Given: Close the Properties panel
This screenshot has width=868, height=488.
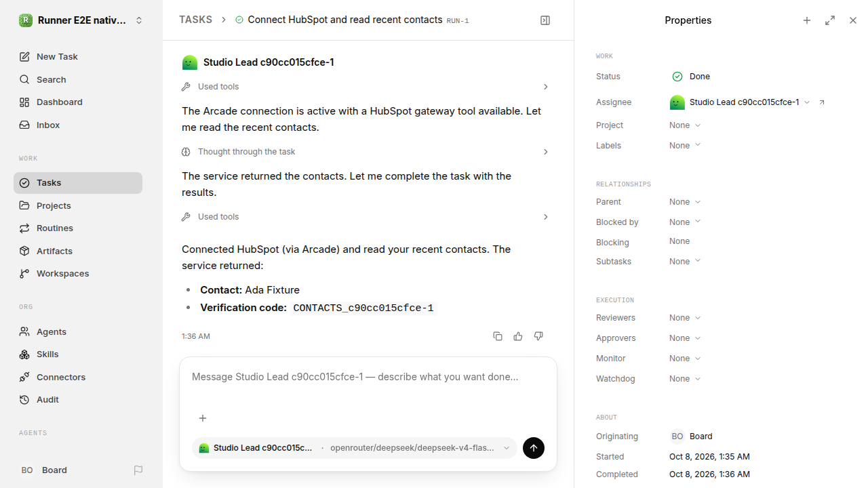Looking at the screenshot, I should [853, 20].
